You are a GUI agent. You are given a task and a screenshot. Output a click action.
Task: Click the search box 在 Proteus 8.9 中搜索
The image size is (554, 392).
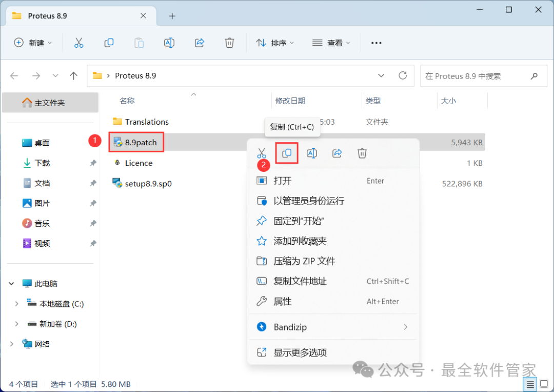tap(484, 75)
